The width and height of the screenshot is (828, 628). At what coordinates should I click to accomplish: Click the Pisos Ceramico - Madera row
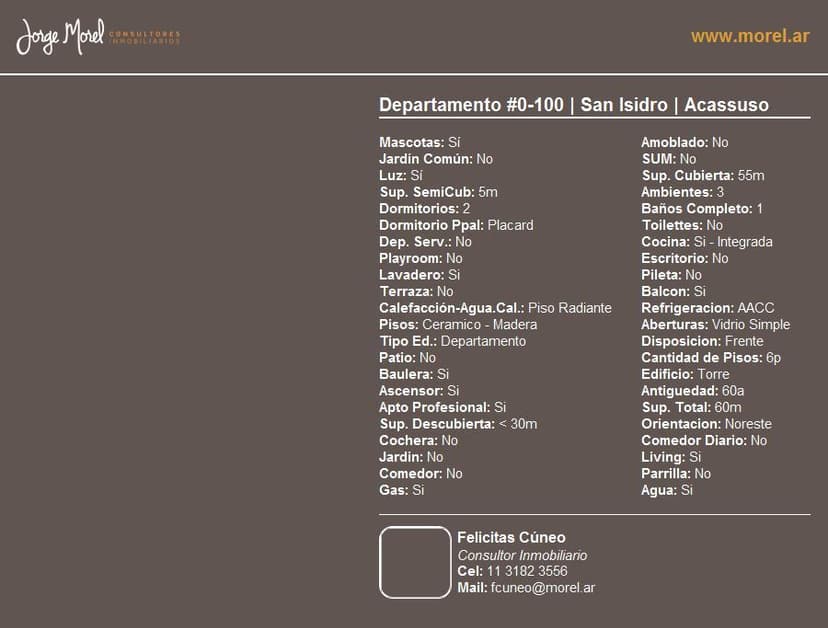click(458, 324)
